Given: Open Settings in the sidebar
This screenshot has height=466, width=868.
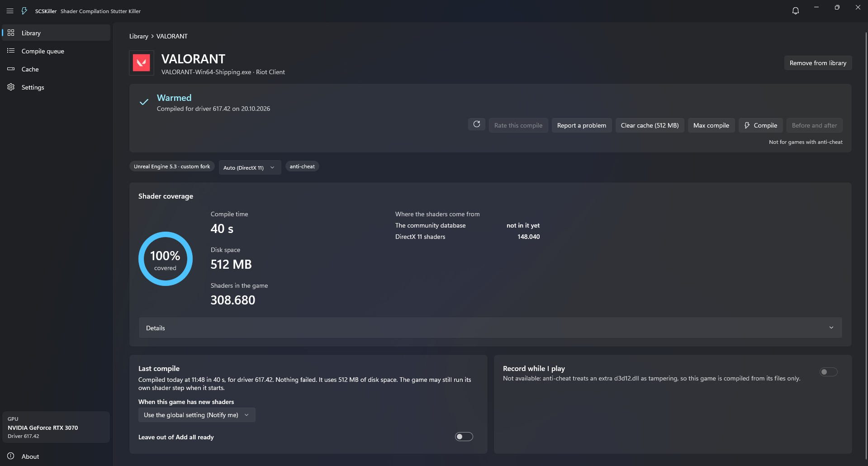Looking at the screenshot, I should click(56, 87).
